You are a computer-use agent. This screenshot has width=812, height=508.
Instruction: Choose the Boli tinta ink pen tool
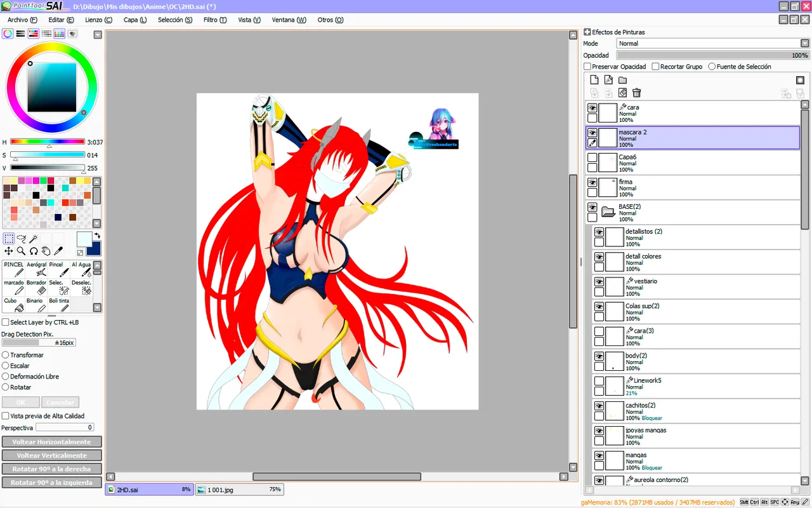59,305
